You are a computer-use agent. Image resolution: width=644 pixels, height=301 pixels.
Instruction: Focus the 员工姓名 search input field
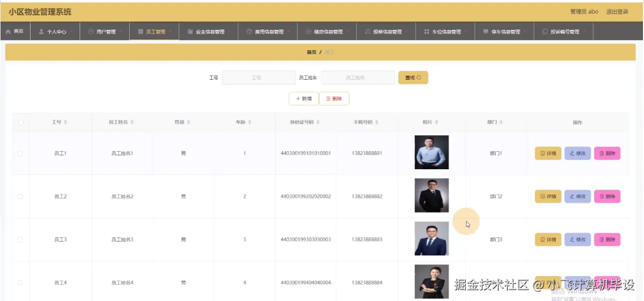(x=358, y=78)
